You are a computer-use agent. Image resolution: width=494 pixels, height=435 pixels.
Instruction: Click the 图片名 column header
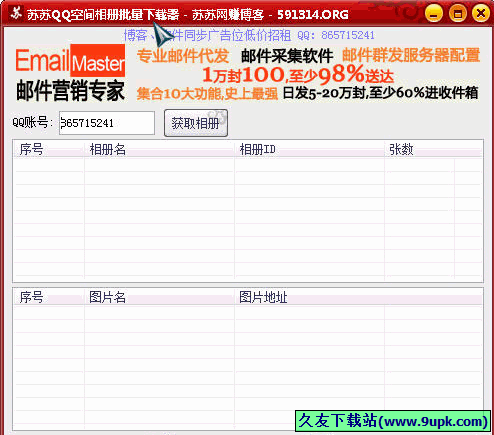click(159, 297)
